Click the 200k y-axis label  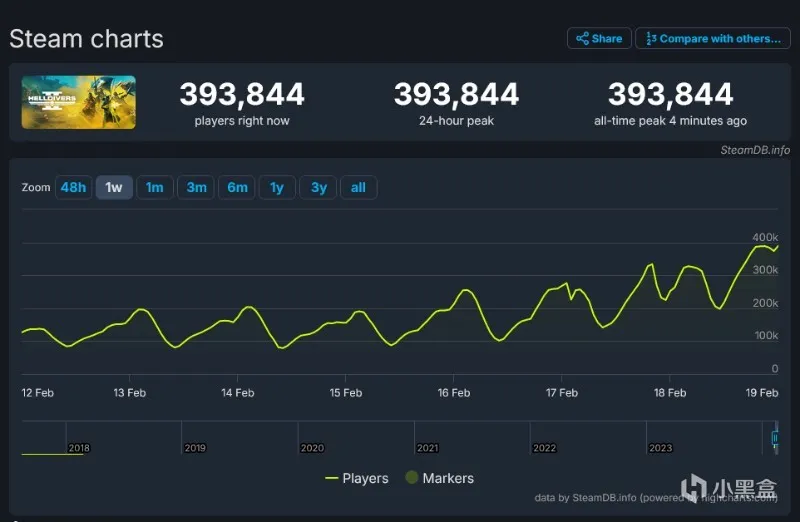pos(765,303)
